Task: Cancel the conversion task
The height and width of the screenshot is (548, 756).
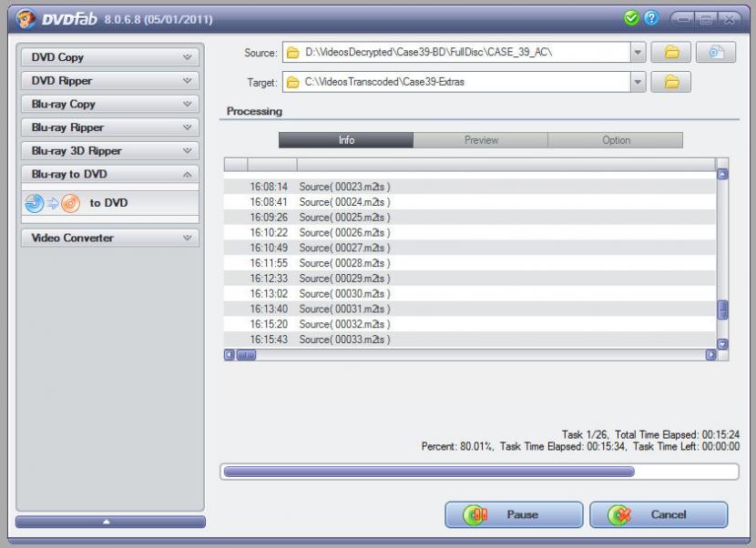Action: coord(659,514)
